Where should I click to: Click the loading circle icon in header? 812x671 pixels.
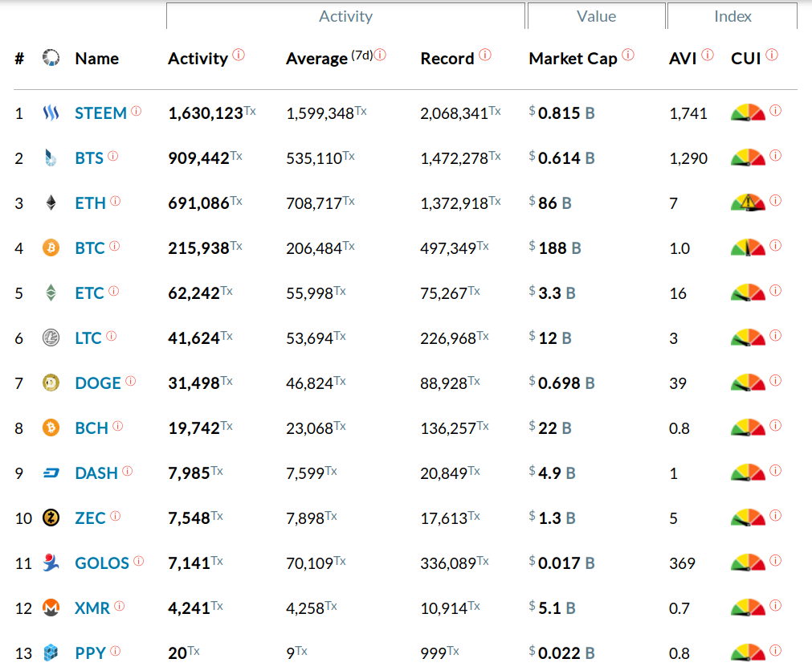pos(51,58)
